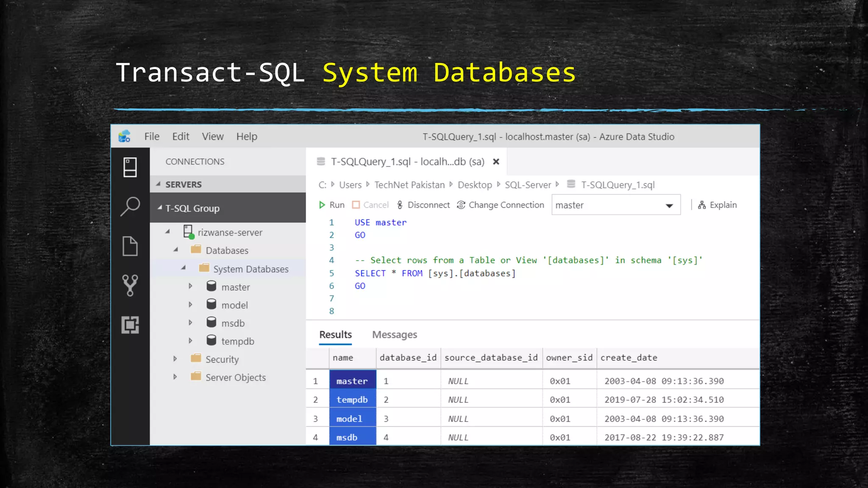Select the tempdb cell in results
This screenshot has width=868, height=488.
(x=353, y=399)
